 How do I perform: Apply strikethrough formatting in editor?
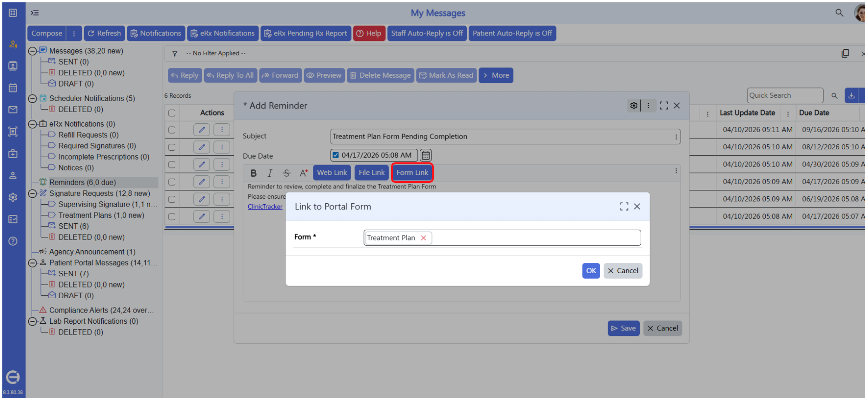point(286,173)
